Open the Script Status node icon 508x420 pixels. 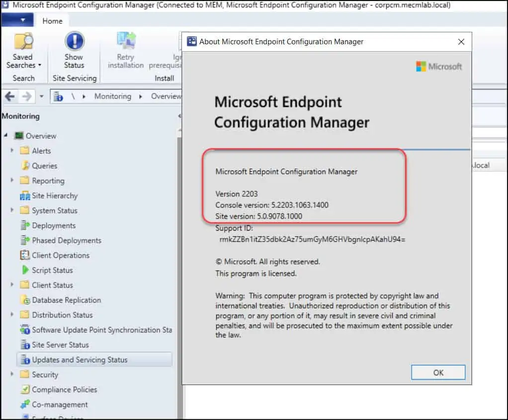tap(25, 270)
